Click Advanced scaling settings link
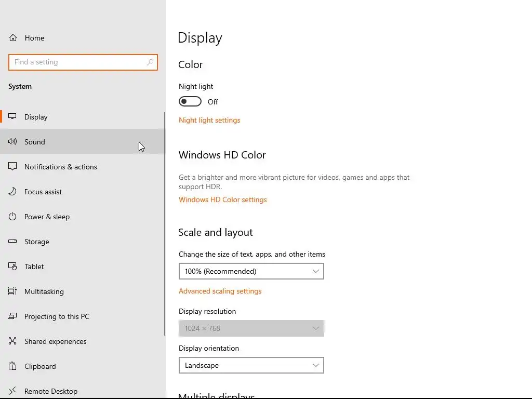 point(220,291)
